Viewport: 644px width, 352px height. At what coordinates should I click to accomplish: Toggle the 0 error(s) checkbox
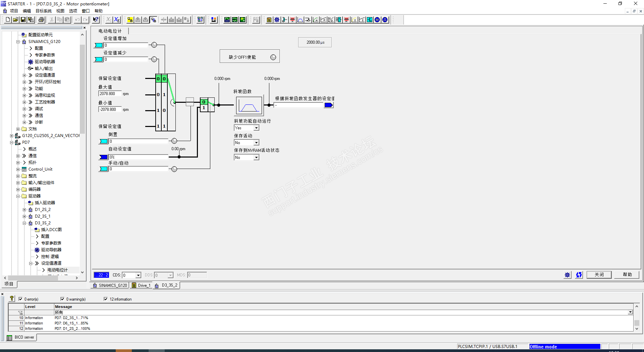[20, 299]
